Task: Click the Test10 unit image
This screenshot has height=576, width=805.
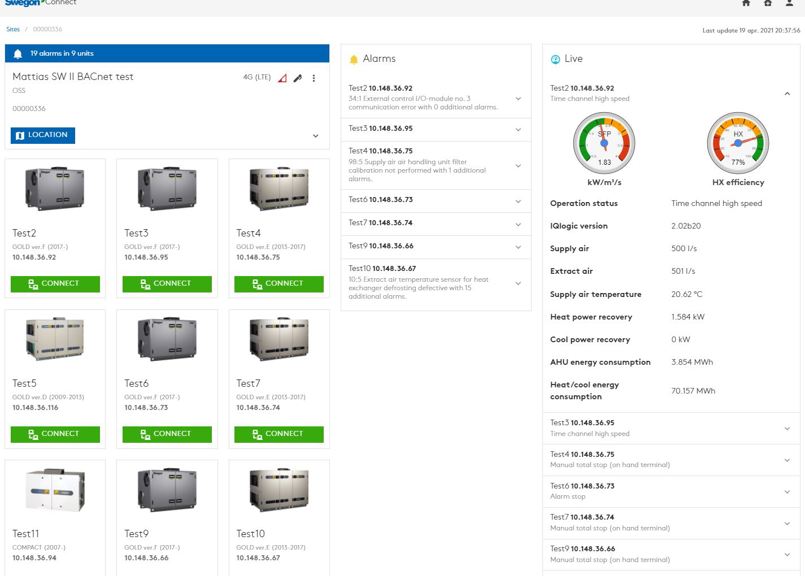Action: (x=279, y=489)
